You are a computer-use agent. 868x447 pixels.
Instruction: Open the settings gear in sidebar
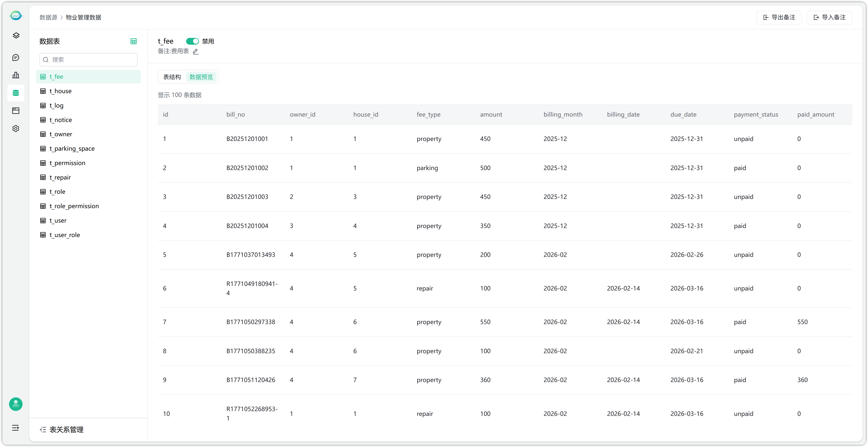pyautogui.click(x=16, y=129)
